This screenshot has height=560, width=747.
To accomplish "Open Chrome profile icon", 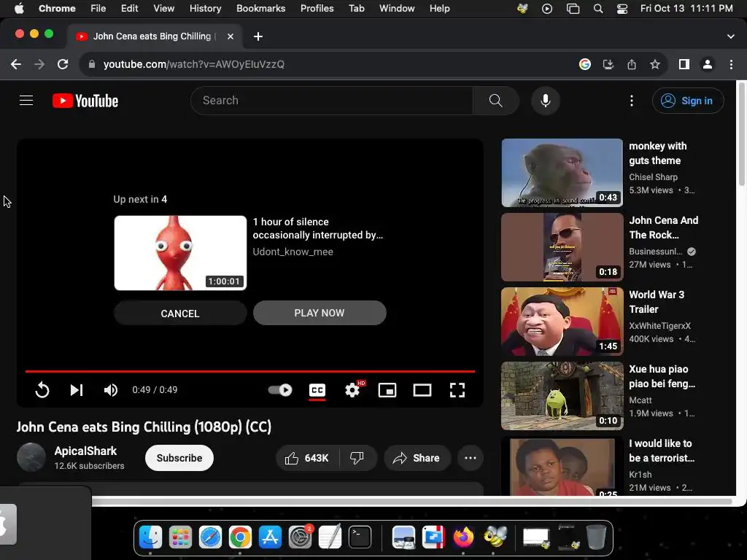I will click(708, 64).
